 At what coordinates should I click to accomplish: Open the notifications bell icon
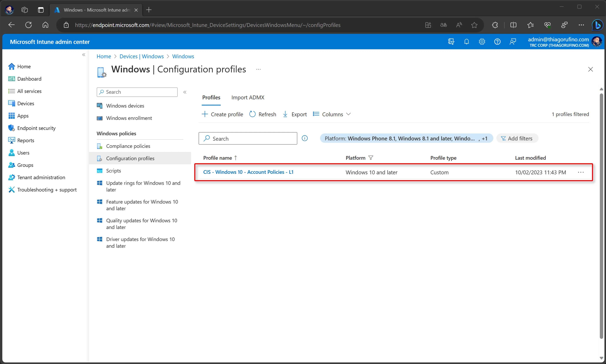(466, 42)
